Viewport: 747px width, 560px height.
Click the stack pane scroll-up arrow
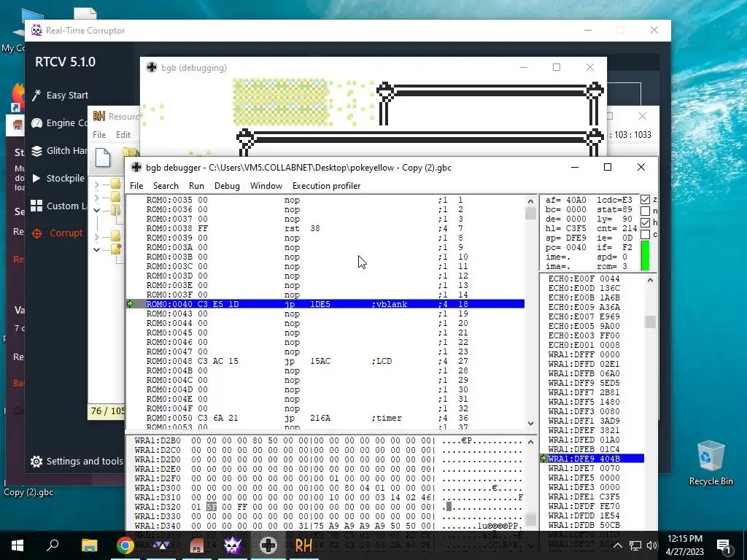click(x=650, y=281)
